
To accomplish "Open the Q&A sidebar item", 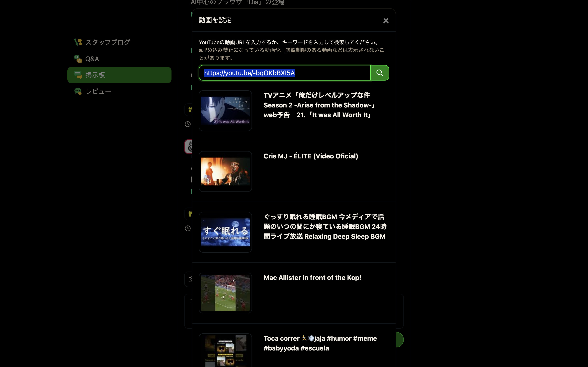I will (x=92, y=59).
